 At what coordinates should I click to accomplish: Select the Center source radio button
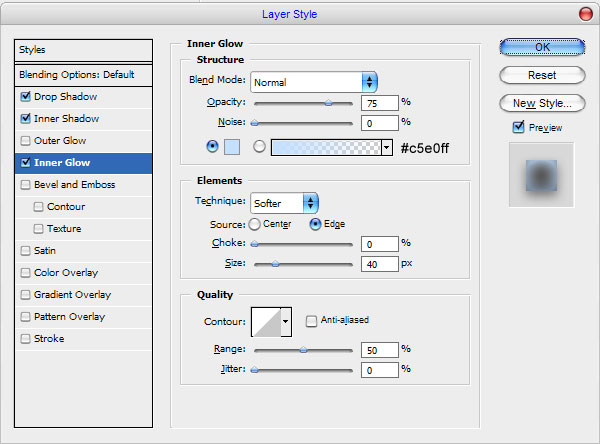254,224
